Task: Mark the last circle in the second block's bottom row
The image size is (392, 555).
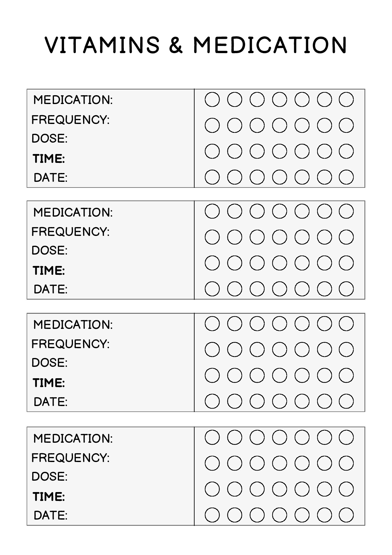Action: coord(346,289)
